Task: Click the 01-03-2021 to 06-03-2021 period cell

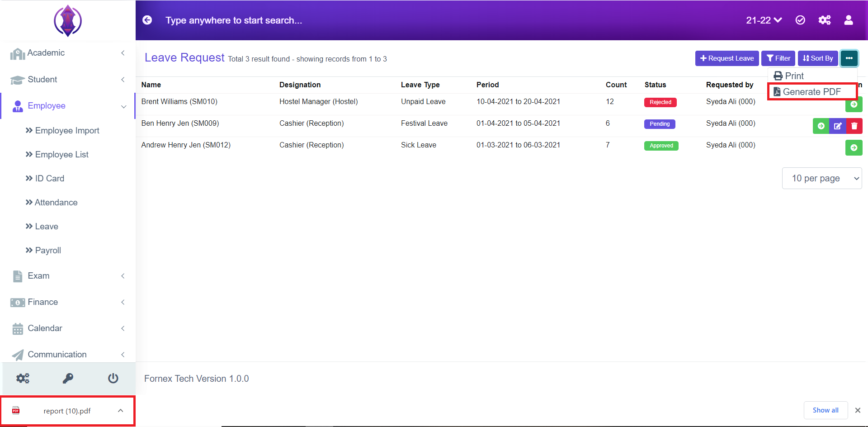Action: [518, 145]
